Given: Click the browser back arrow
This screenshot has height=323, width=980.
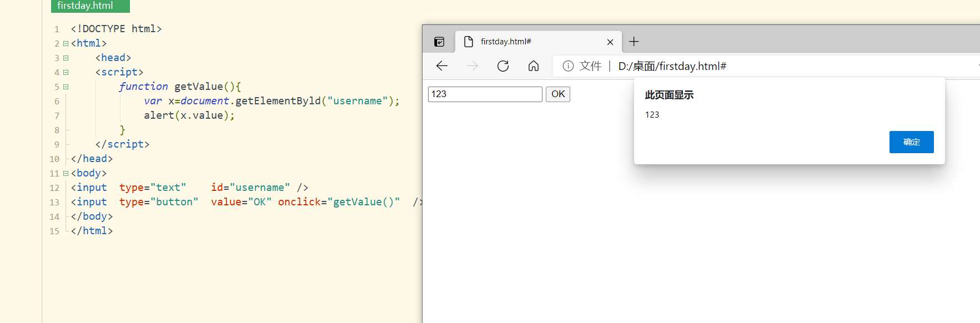Looking at the screenshot, I should coord(442,66).
